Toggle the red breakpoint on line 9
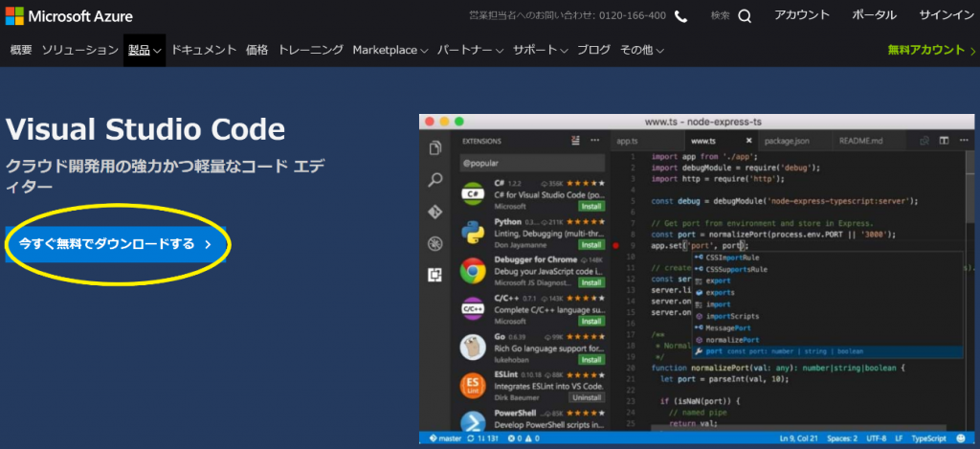The width and height of the screenshot is (980, 449). coord(615,246)
